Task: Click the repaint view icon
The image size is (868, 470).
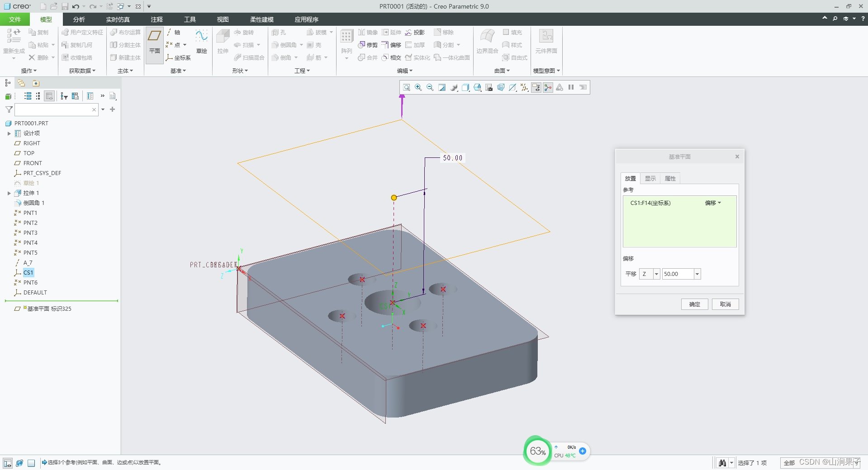Action: [442, 87]
